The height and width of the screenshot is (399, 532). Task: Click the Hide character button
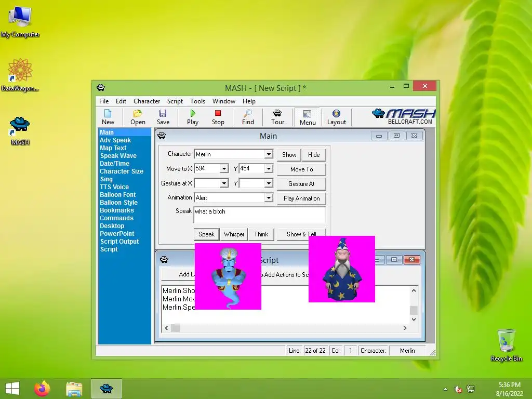click(314, 155)
